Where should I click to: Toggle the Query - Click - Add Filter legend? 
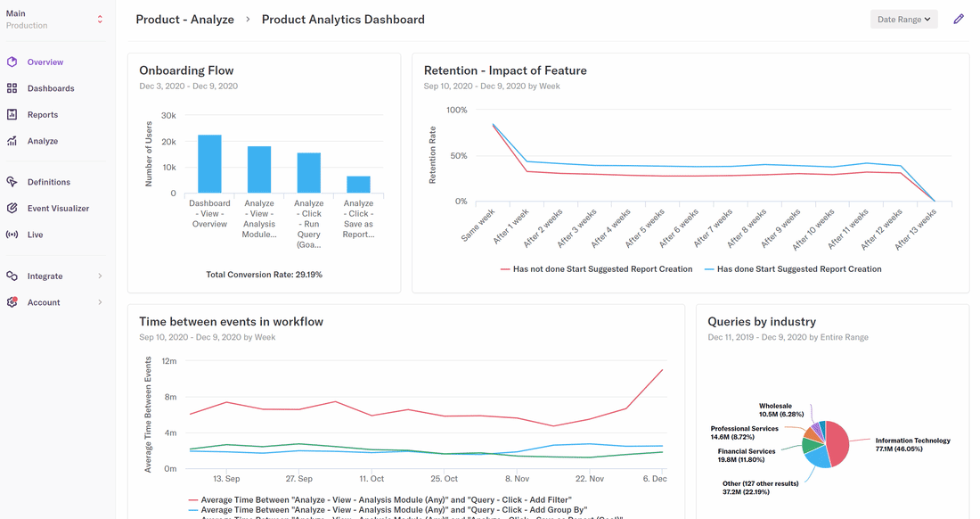[x=380, y=499]
